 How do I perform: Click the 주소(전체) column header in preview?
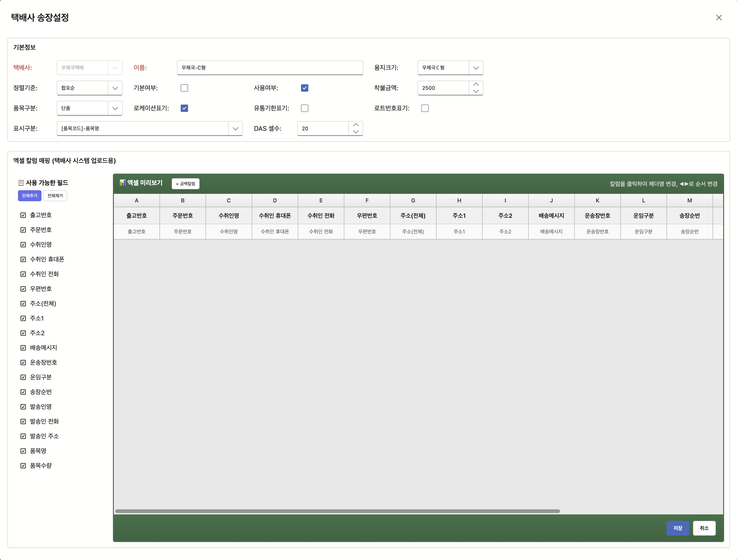(413, 216)
